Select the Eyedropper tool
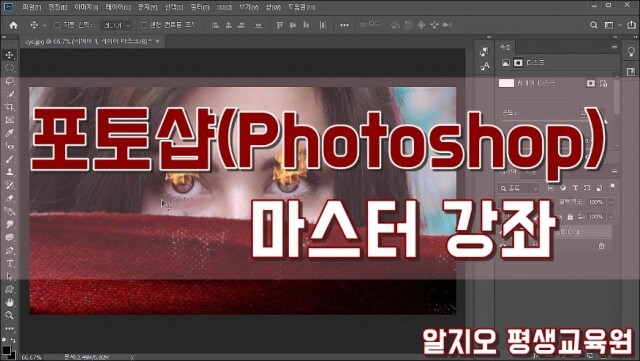This screenshot has height=361, width=640. (x=9, y=133)
